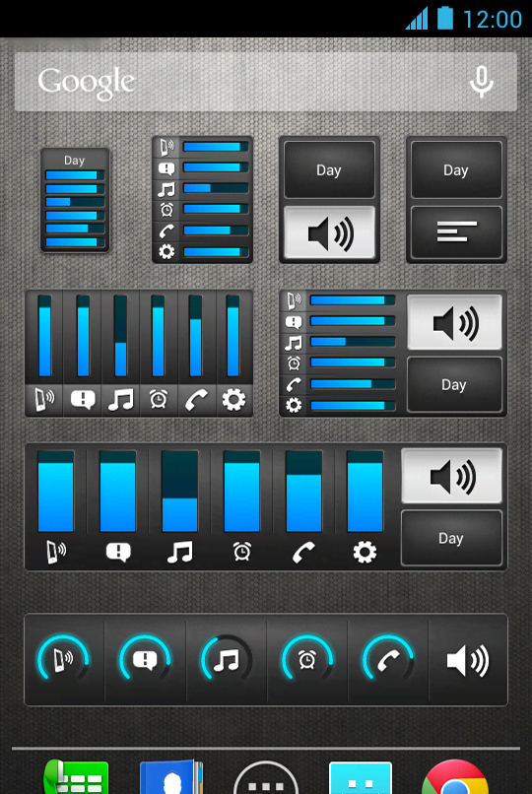Tap call icon under the wide vertical bars

(303, 552)
